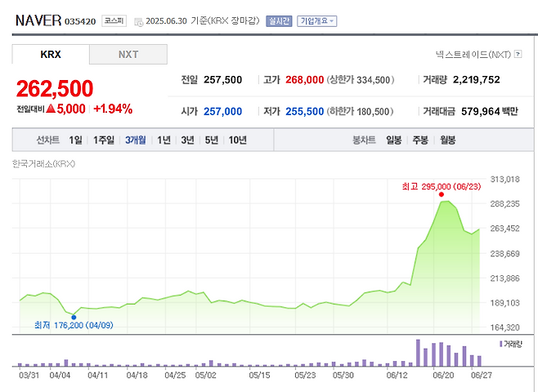Image resolution: width=538 pixels, height=392 pixels.
Task: Click the 263,452 price axis label
Action: coord(504,228)
